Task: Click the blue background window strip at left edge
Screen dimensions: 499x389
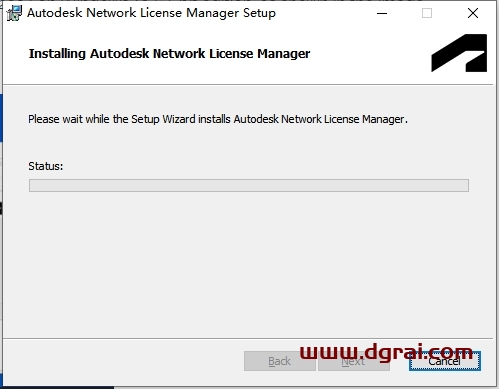Action: [1, 117]
